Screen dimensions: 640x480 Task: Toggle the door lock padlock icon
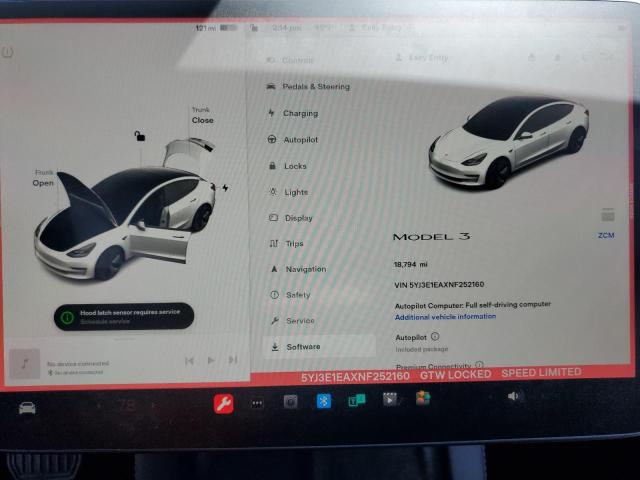click(x=140, y=136)
